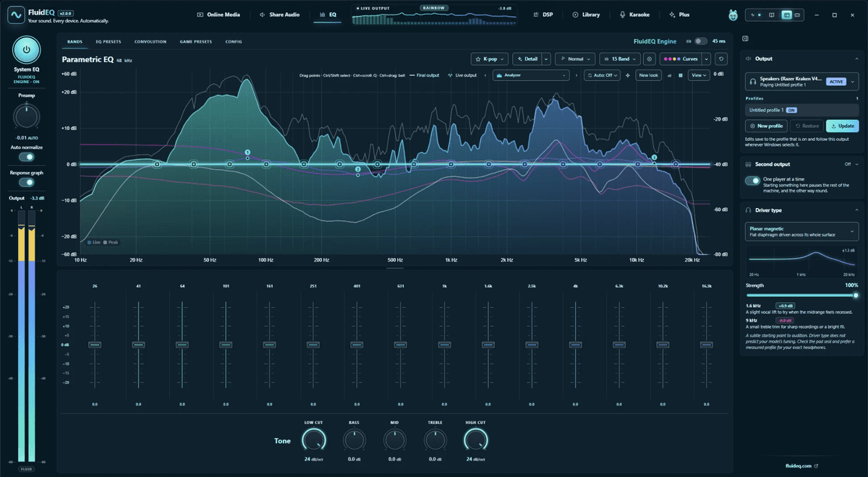The image size is (868, 477).
Task: Switch to the Game Presets tab
Action: point(196,41)
